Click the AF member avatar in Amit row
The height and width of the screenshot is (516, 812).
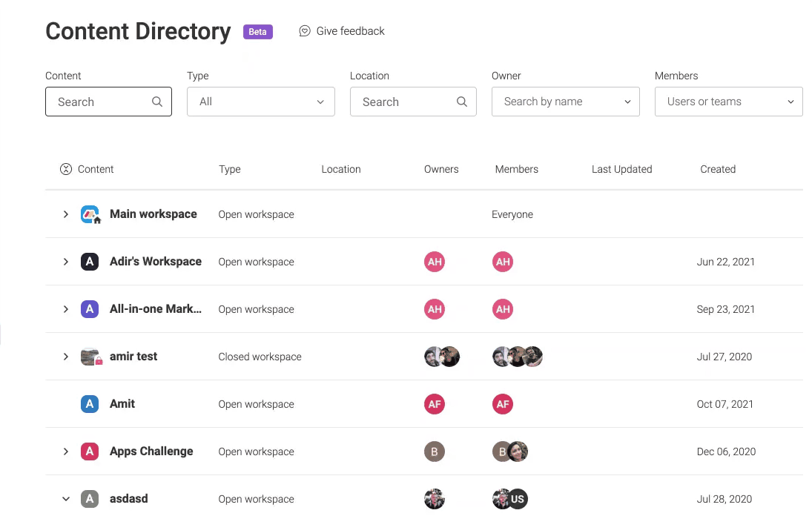(x=503, y=404)
